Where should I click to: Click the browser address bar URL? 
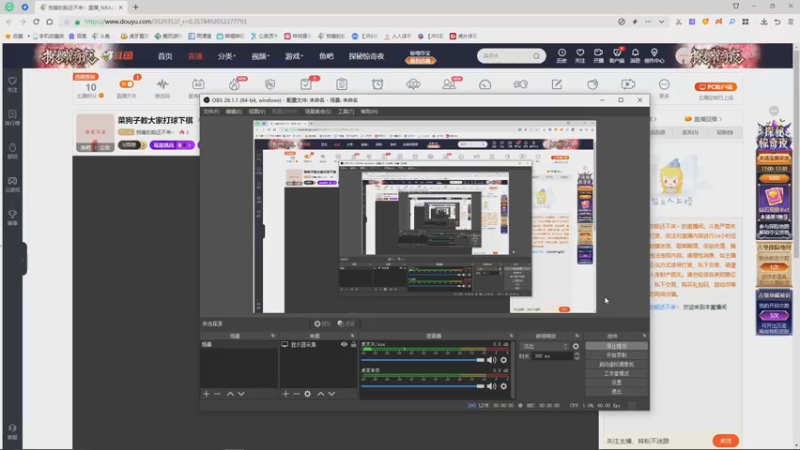tap(165, 21)
